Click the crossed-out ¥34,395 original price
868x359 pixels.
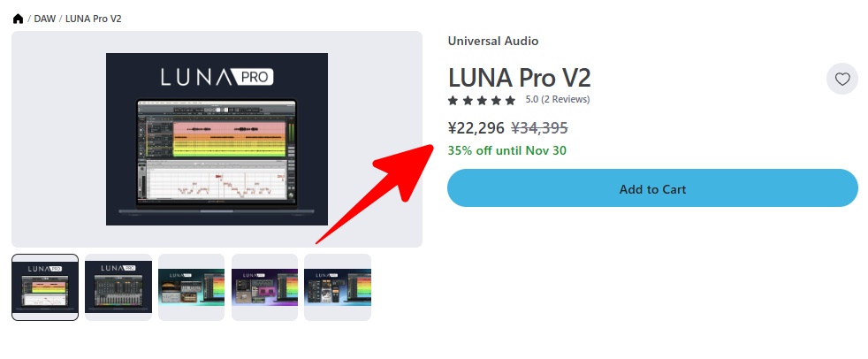point(539,128)
